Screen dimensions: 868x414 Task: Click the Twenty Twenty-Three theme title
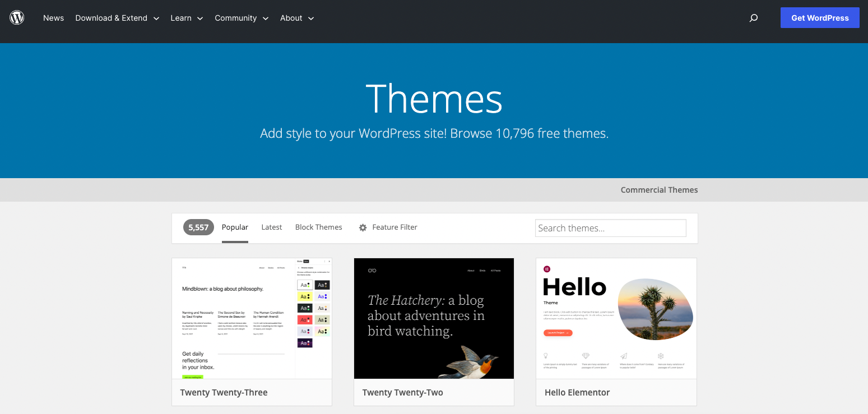(x=224, y=392)
